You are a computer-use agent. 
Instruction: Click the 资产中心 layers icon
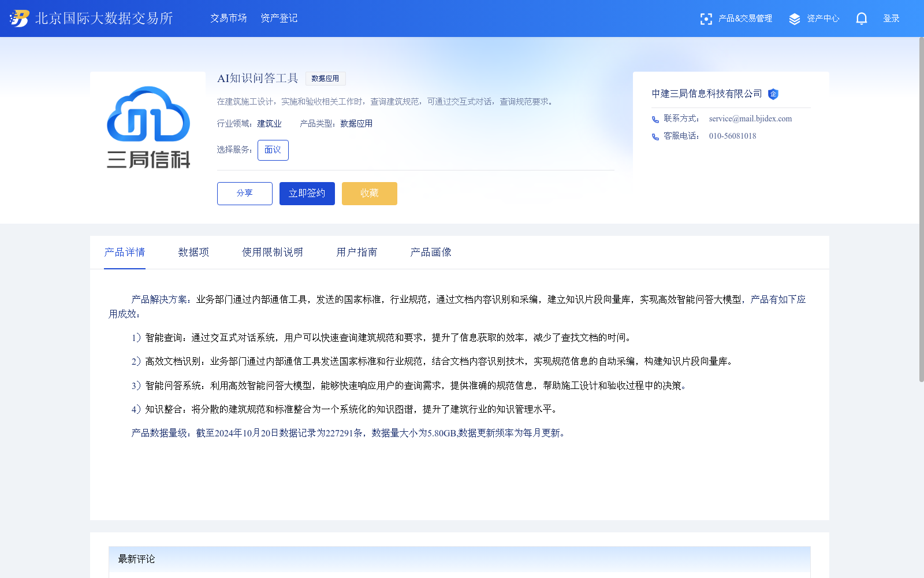(795, 19)
